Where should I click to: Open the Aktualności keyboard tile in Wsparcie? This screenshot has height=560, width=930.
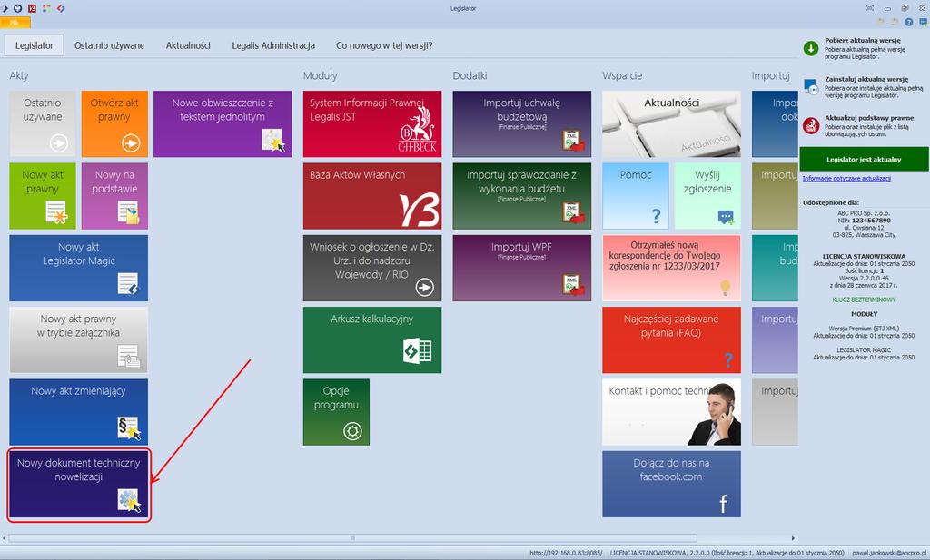[671, 123]
